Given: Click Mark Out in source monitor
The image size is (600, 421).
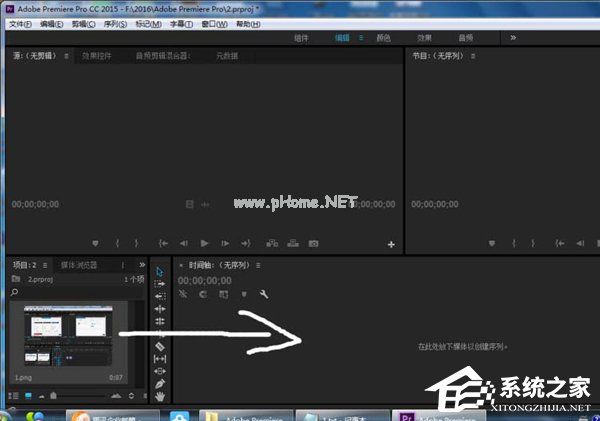Looking at the screenshot, I should pos(136,243).
